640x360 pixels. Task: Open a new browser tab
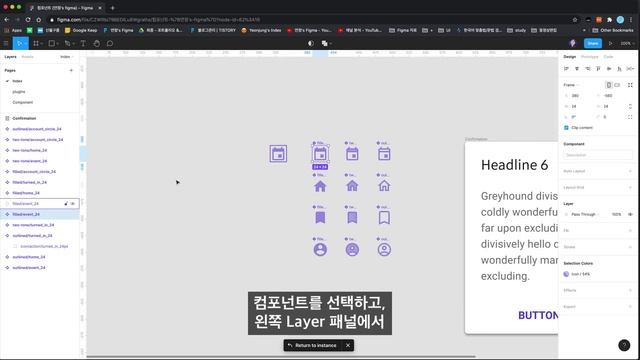pos(113,8)
